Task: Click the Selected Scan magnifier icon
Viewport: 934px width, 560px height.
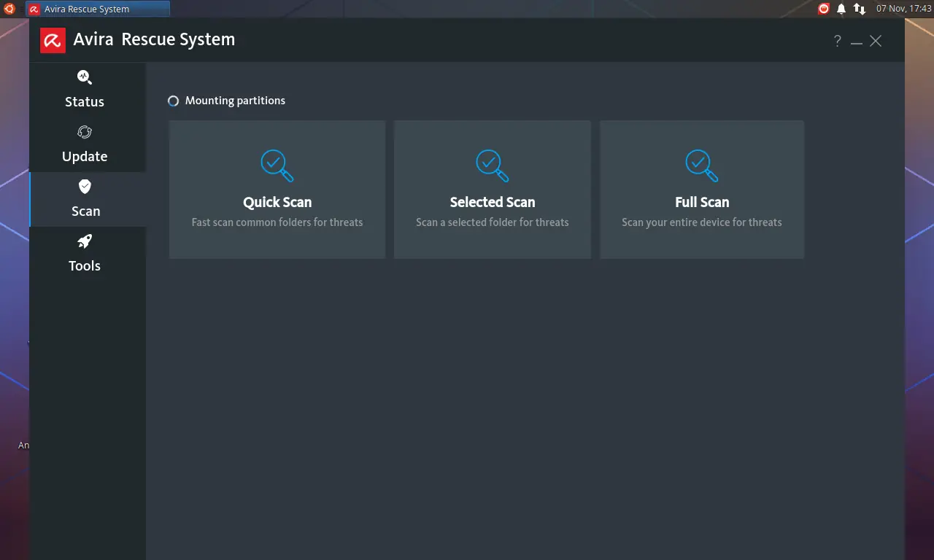Action: pos(493,166)
